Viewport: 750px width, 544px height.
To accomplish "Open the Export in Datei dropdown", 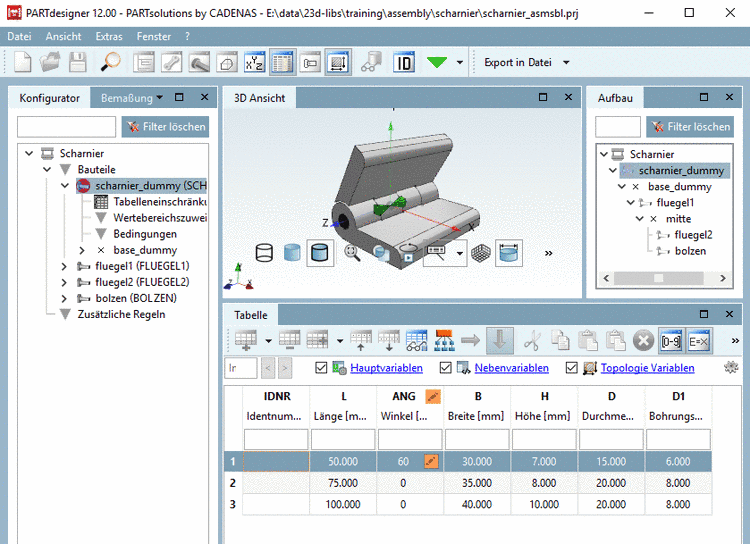I will pyautogui.click(x=566, y=62).
